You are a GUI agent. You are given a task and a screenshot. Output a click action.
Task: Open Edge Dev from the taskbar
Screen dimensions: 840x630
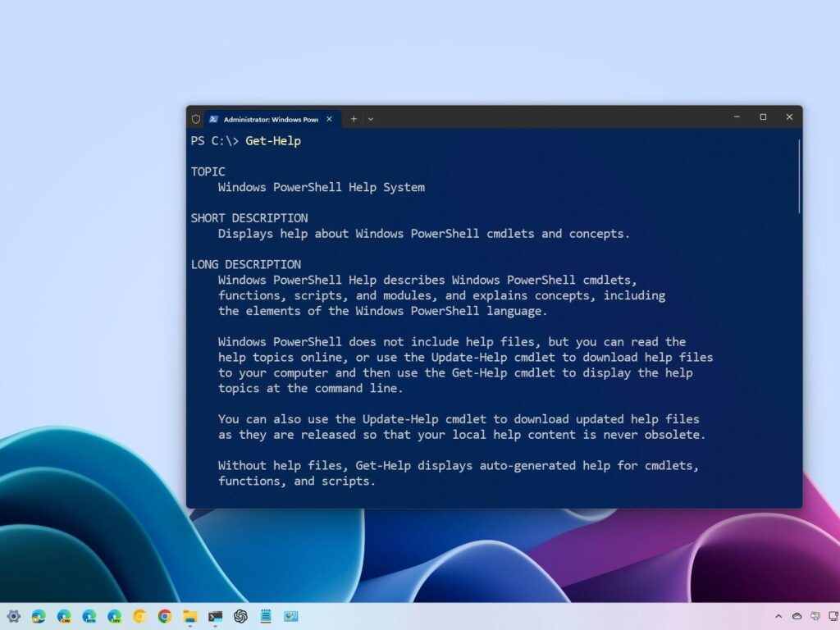pos(114,616)
